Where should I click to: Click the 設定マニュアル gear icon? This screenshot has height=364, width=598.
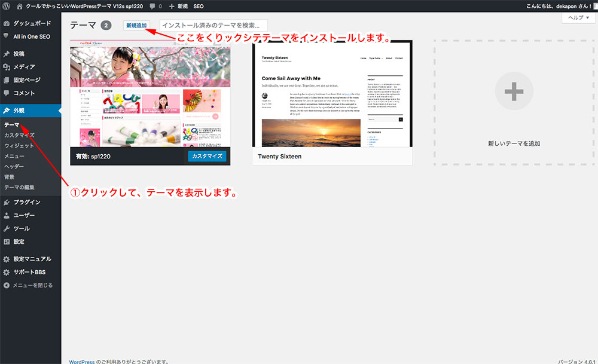[7, 259]
